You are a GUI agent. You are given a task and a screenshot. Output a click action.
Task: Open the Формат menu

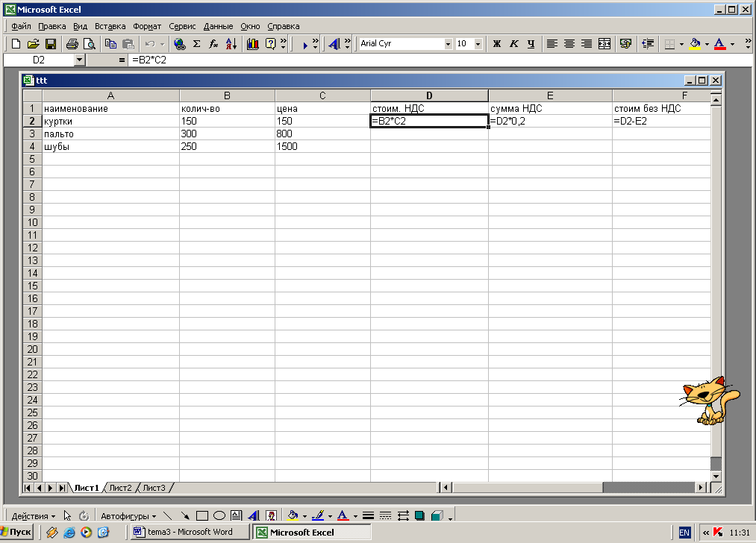coord(147,26)
